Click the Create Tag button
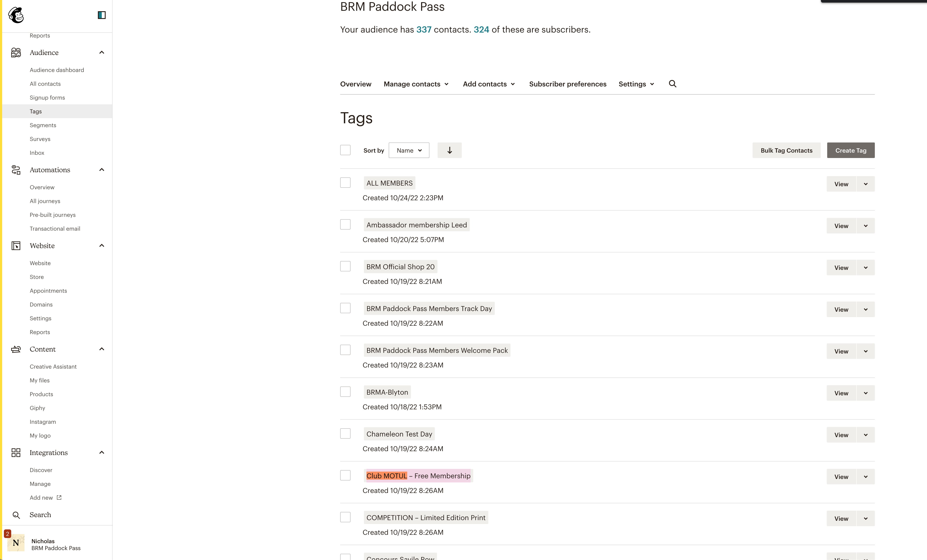The height and width of the screenshot is (560, 927). tap(851, 150)
